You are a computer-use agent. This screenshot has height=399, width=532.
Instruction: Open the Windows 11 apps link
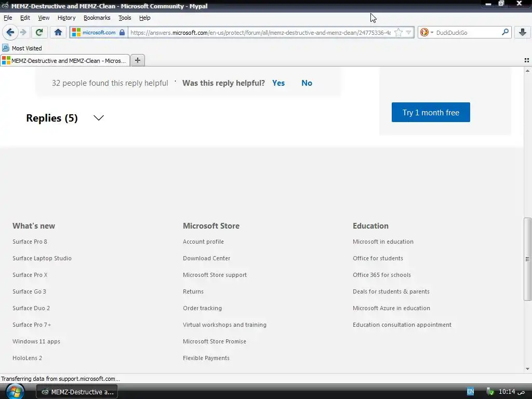point(36,341)
